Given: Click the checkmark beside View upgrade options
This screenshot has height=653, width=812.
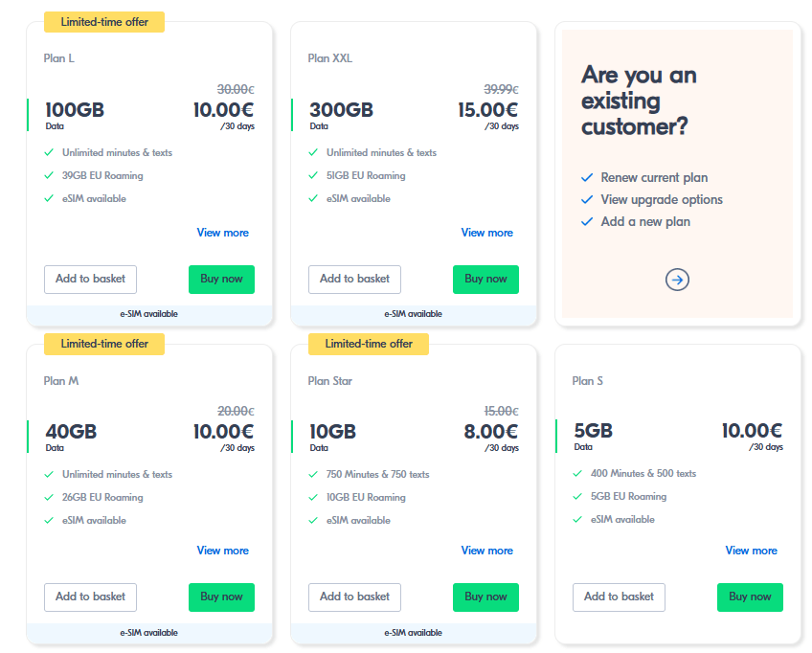Looking at the screenshot, I should point(587,199).
